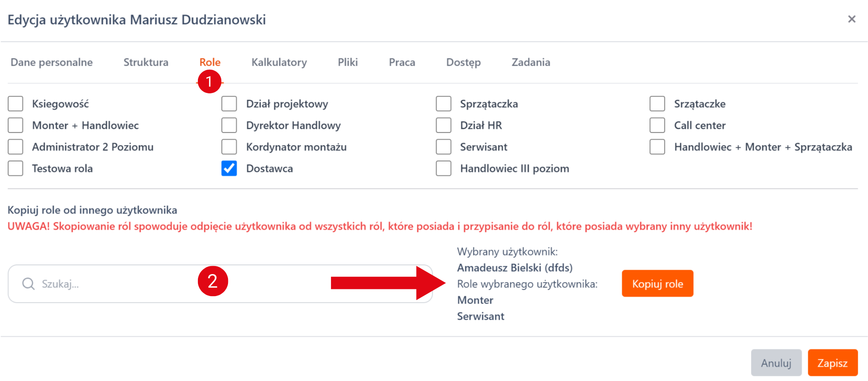Click the magnifier search icon
The height and width of the screenshot is (381, 868).
28,284
